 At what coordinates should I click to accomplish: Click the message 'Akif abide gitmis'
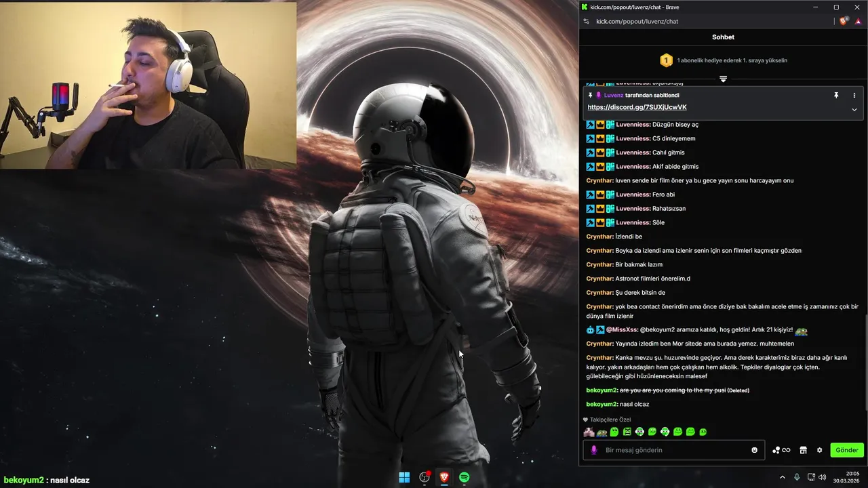coord(675,167)
